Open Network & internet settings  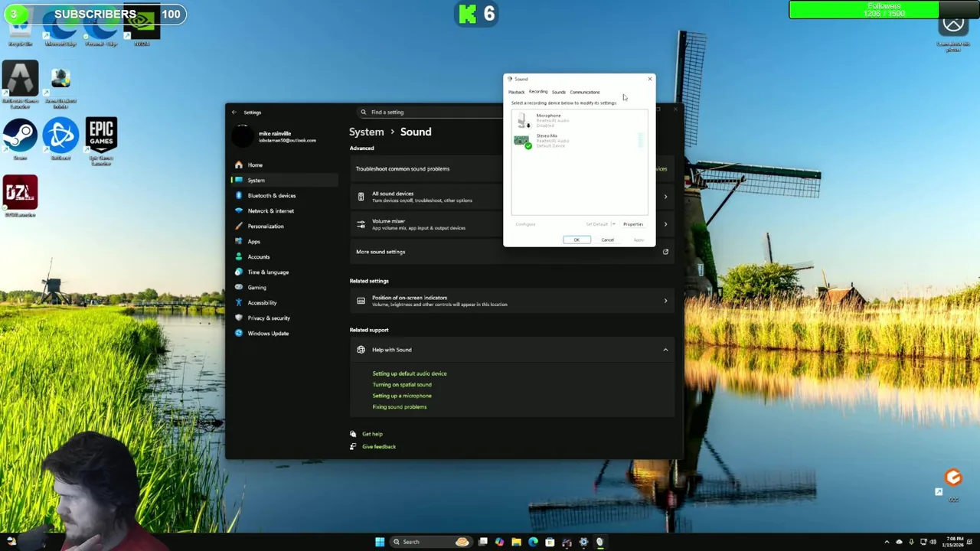(x=284, y=210)
